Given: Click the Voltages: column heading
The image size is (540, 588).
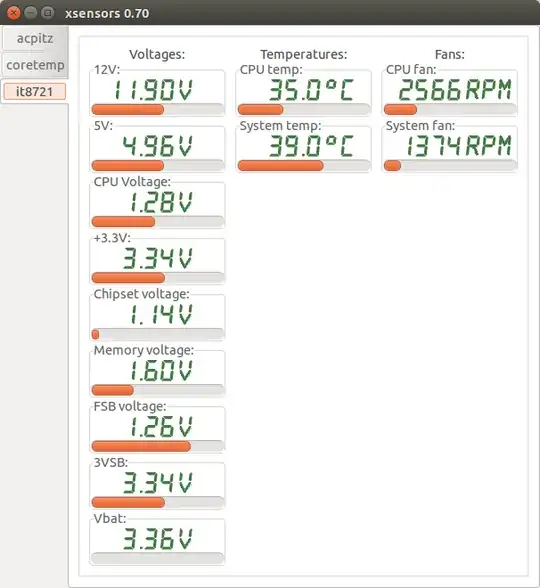Looking at the screenshot, I should pos(157,54).
